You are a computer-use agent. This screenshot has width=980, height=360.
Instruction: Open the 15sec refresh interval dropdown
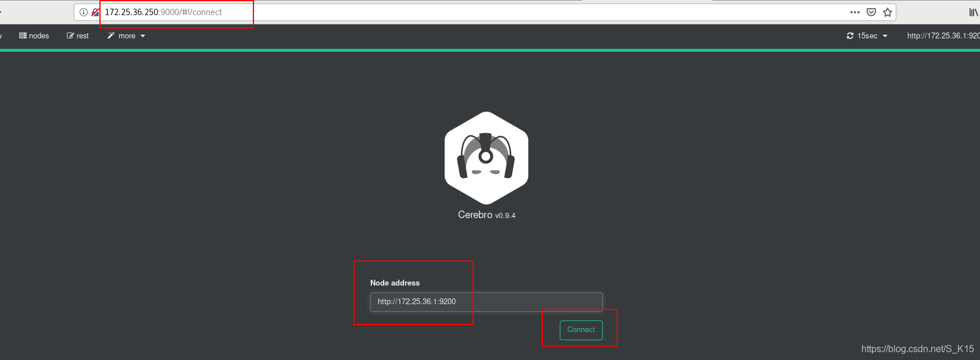(867, 36)
